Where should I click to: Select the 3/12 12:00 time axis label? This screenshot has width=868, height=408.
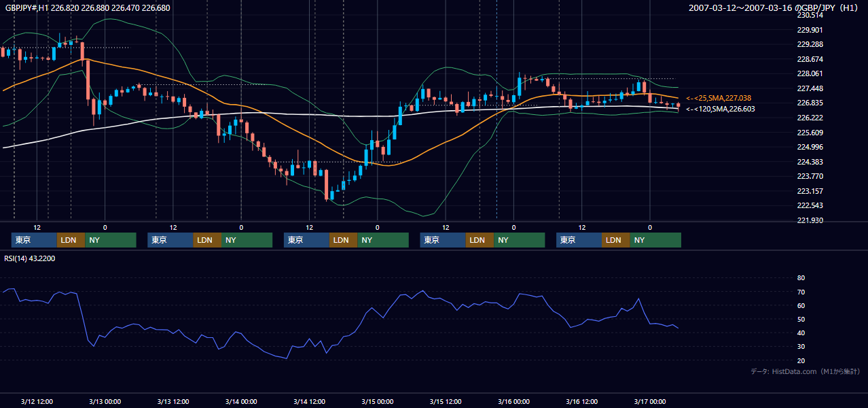(37, 401)
